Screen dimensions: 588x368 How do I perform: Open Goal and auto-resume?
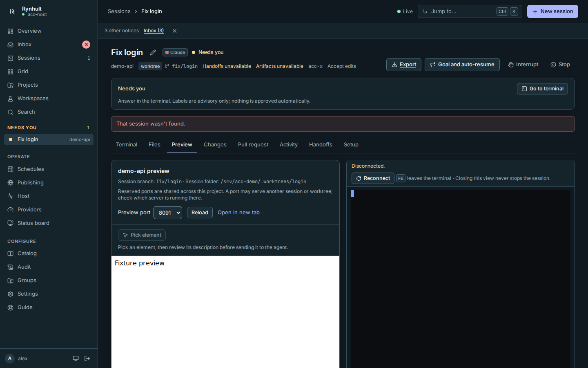point(462,65)
